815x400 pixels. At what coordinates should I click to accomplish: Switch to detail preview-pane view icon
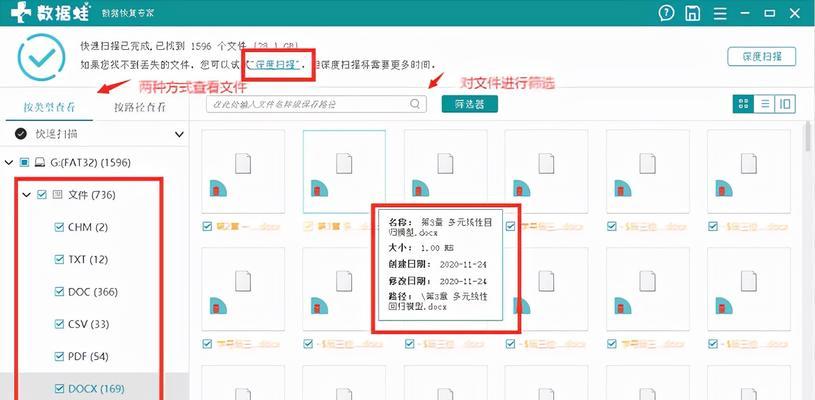(x=785, y=104)
